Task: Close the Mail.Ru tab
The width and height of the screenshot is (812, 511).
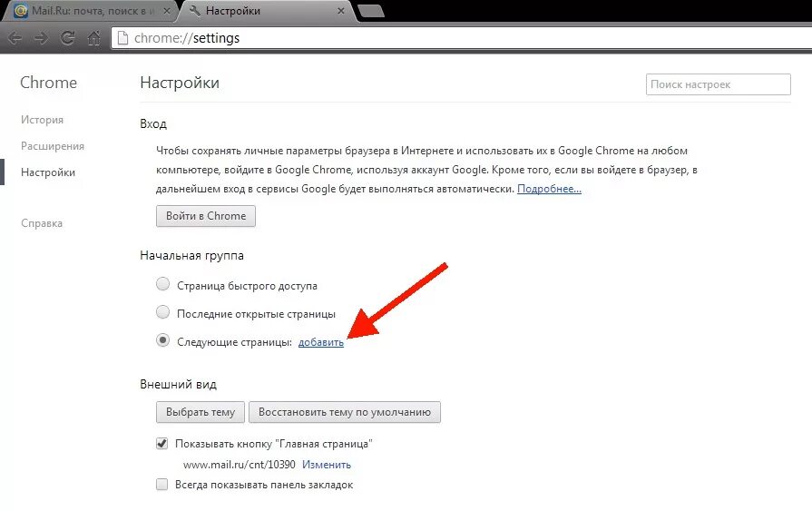Action: click(167, 11)
